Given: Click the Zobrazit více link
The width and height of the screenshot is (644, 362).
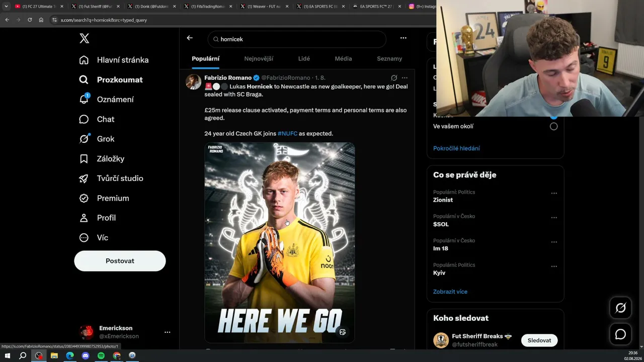Looking at the screenshot, I should [x=450, y=292].
